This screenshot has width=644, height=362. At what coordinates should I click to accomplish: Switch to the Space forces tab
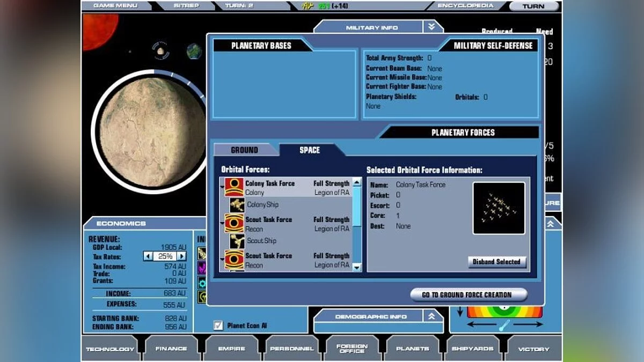[310, 150]
